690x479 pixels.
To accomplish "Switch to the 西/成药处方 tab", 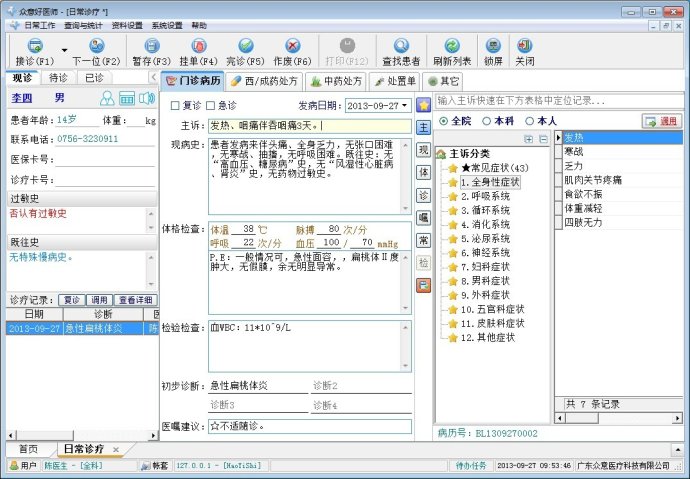I will click(x=264, y=81).
